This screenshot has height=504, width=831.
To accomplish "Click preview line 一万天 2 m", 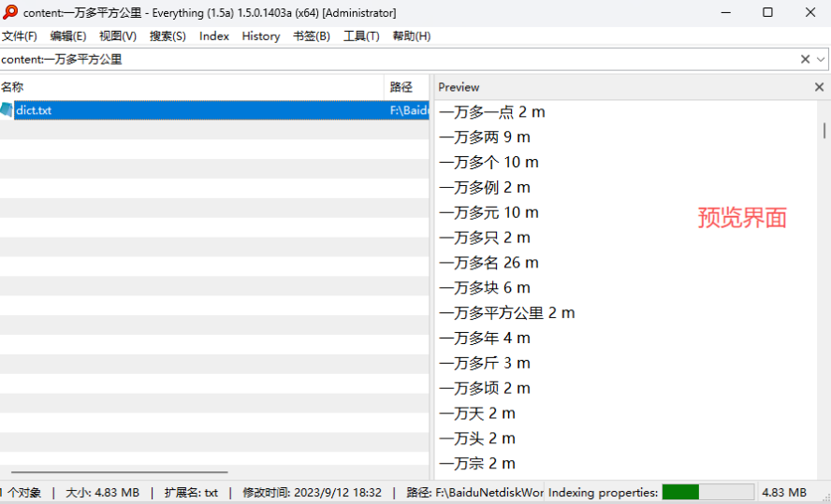I will (x=477, y=413).
